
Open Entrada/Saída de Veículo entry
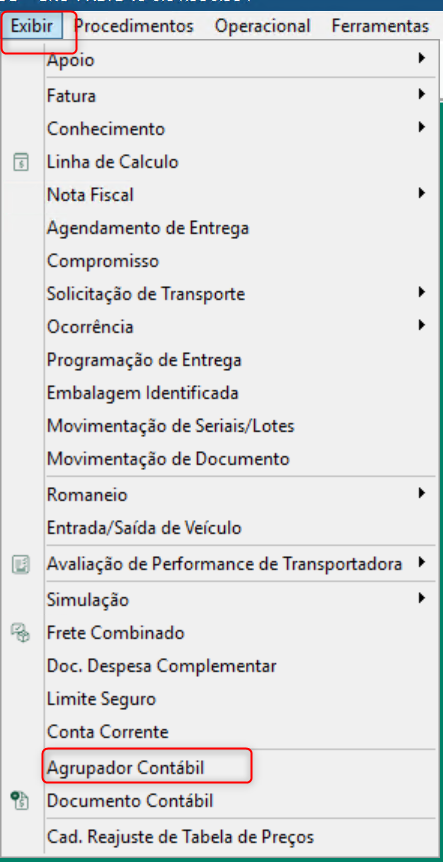coord(145,528)
